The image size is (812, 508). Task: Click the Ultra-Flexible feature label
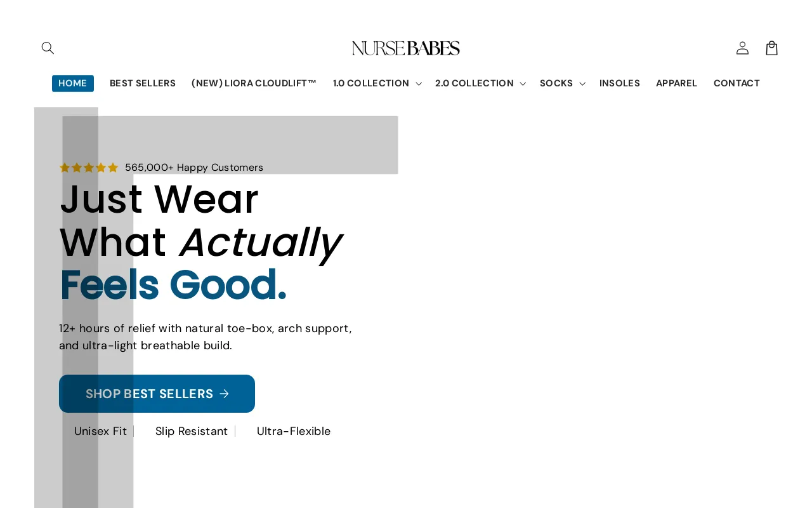294,431
